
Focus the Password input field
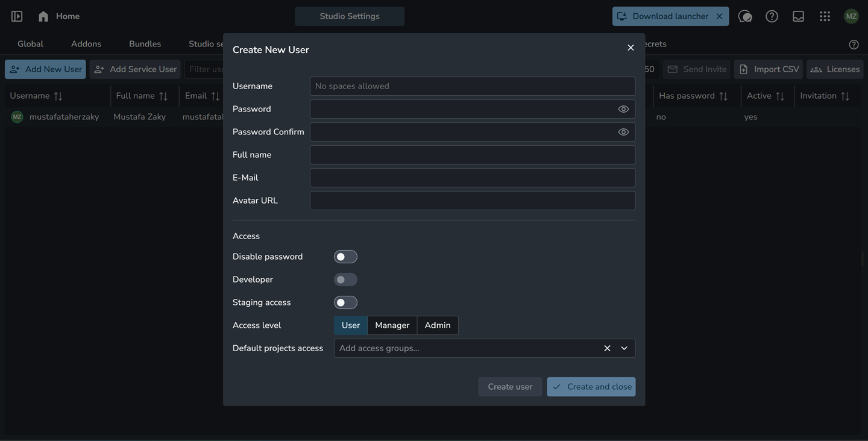pos(473,109)
